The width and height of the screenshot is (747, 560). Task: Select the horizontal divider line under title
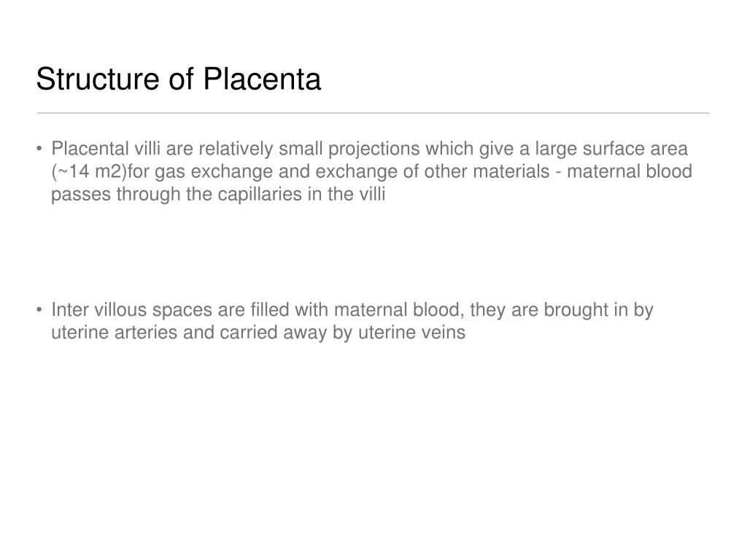373,113
